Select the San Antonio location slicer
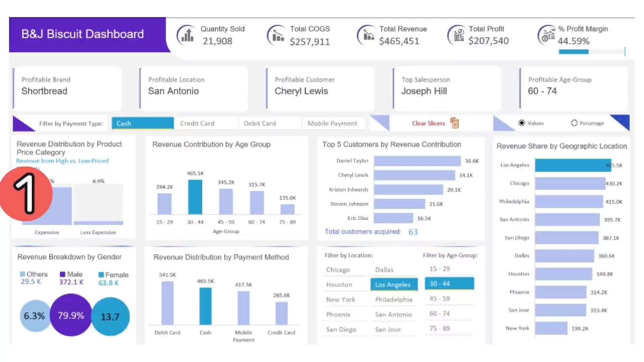 coord(394,314)
